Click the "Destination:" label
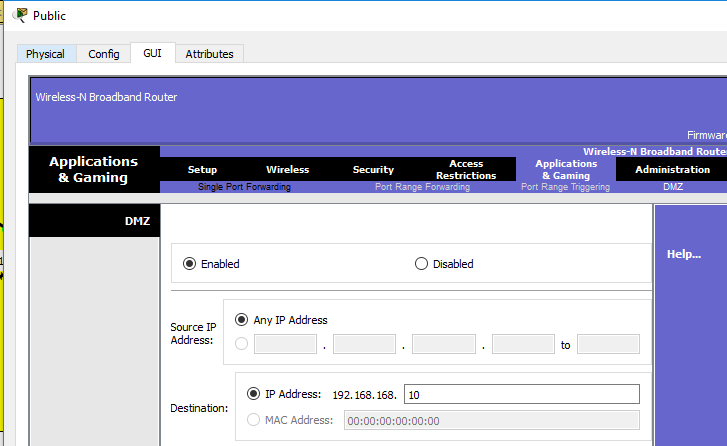 pyautogui.click(x=199, y=408)
